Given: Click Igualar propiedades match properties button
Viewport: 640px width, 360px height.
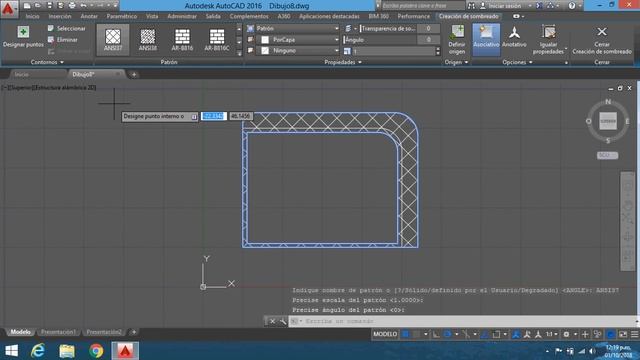Looking at the screenshot, I should pos(549,40).
